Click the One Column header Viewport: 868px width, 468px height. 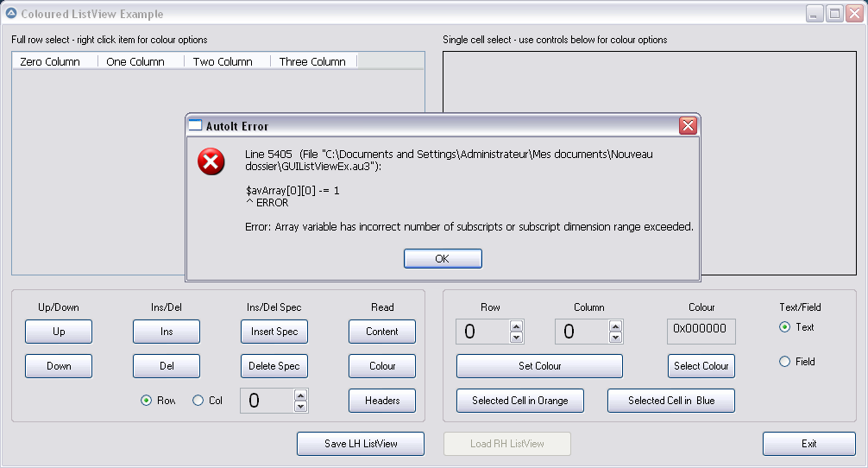142,61
